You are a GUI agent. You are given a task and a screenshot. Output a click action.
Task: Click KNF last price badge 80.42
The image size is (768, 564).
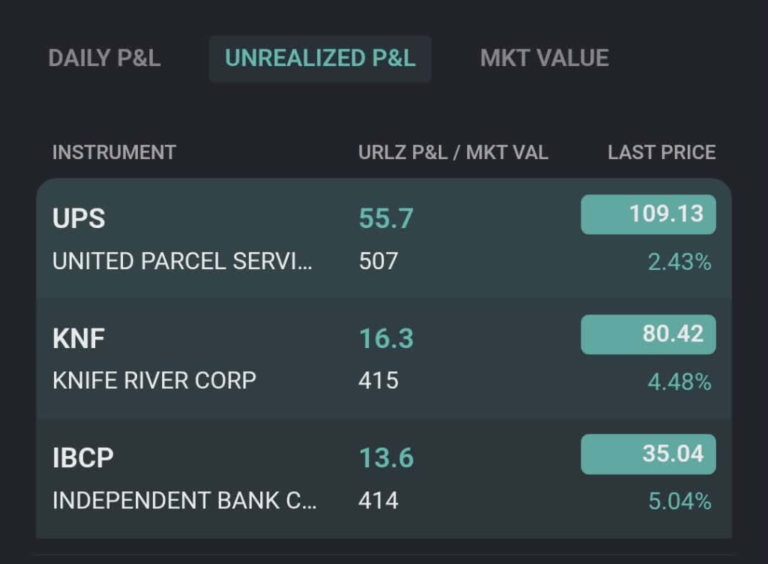pyautogui.click(x=648, y=334)
